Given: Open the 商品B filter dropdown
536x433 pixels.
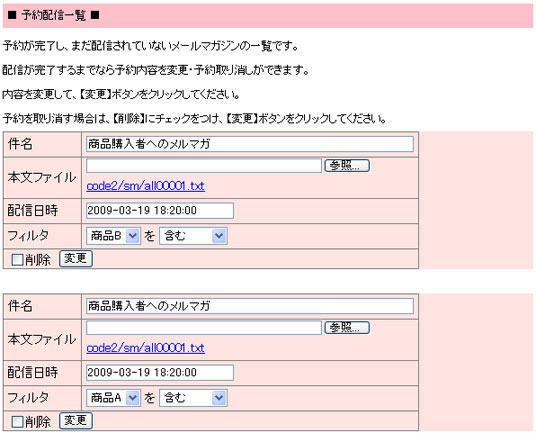Looking at the screenshot, I should pyautogui.click(x=113, y=236).
